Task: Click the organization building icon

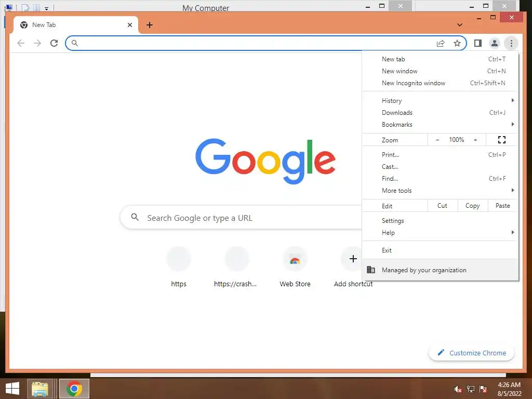Action: coord(371,270)
